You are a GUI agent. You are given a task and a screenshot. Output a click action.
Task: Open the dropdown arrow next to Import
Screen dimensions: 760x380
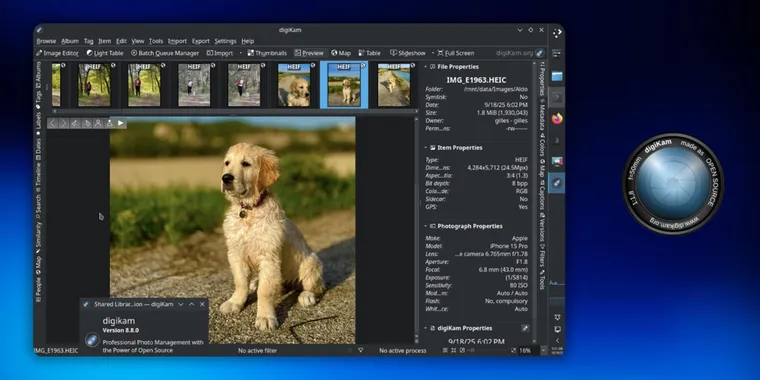[x=240, y=53]
